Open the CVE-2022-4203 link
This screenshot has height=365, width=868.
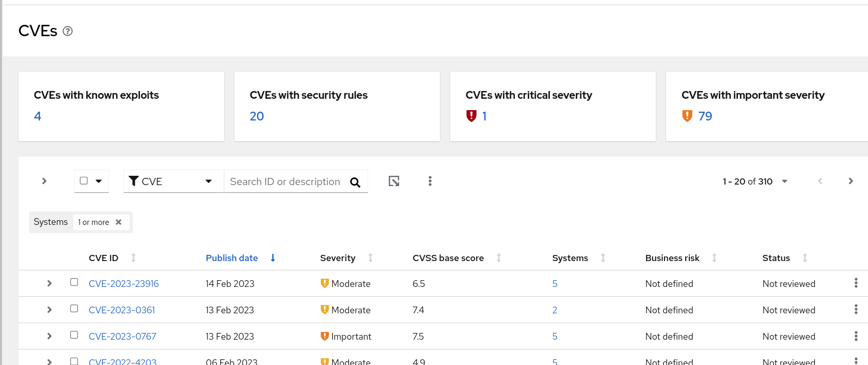pos(122,361)
